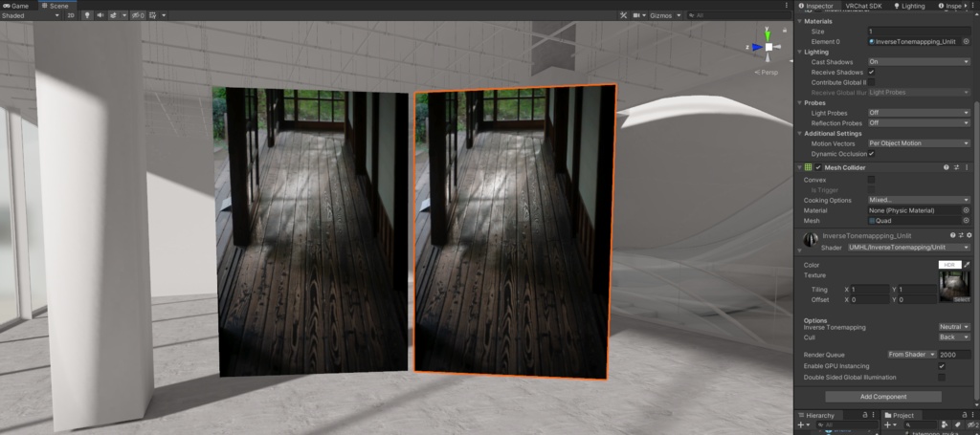Screen dimensions: 980x435
Task: Collapse the Materials section
Action: [x=800, y=21]
